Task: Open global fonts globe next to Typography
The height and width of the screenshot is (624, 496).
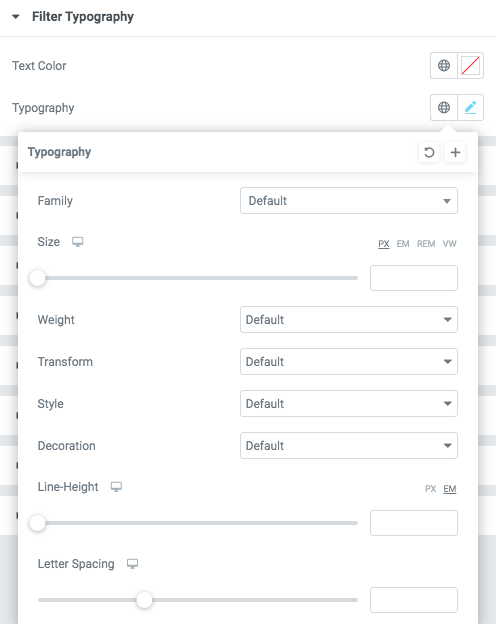Action: [x=444, y=107]
